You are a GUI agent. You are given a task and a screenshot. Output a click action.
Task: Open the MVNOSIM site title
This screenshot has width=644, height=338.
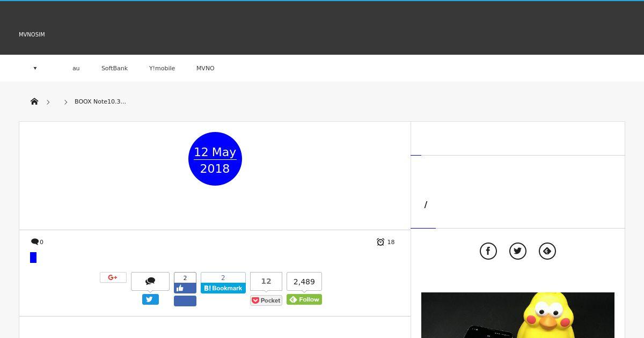point(32,34)
